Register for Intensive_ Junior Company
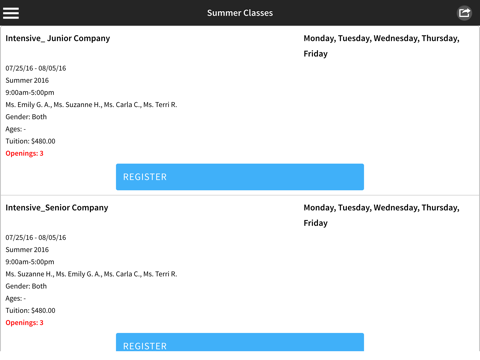Image resolution: width=480 pixels, height=360 pixels. click(240, 177)
